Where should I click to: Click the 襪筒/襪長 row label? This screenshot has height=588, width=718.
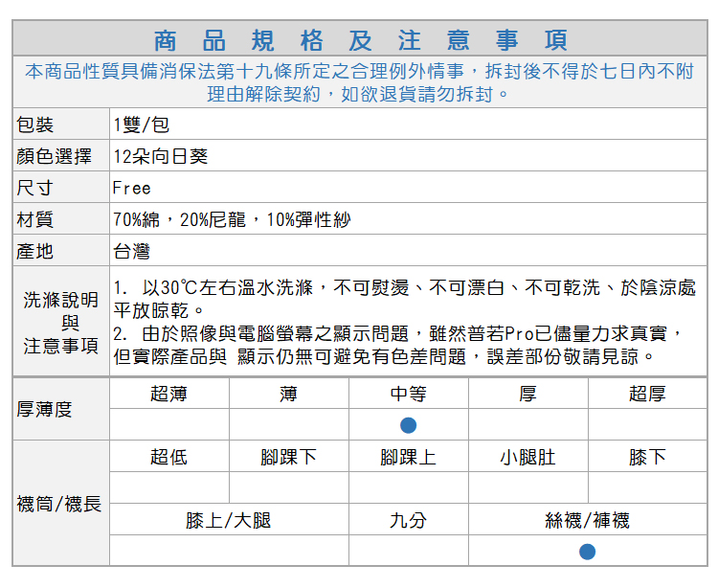pyautogui.click(x=59, y=504)
